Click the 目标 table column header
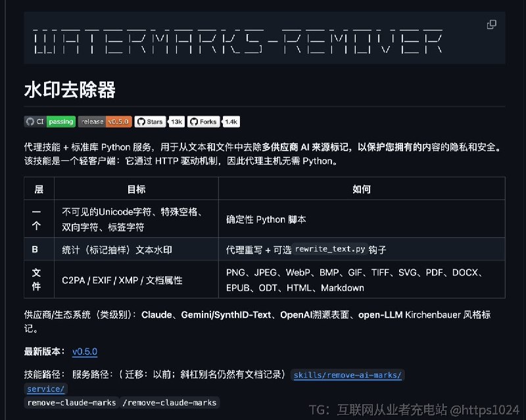Screen dimensions: 526x420 point(136,189)
